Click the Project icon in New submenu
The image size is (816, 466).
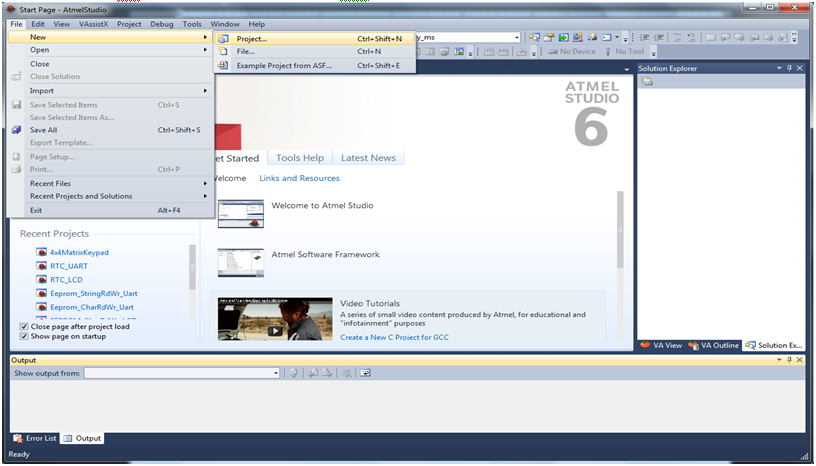click(223, 39)
